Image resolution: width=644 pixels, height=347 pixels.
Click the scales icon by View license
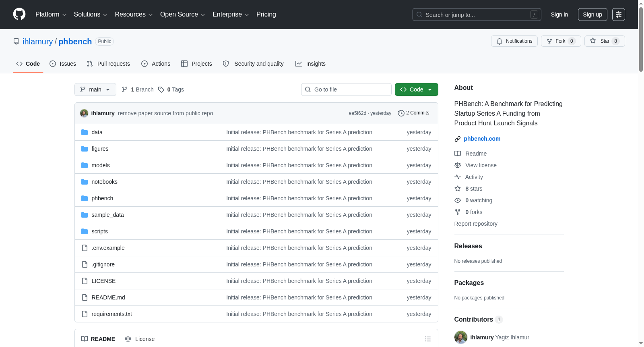pos(458,165)
